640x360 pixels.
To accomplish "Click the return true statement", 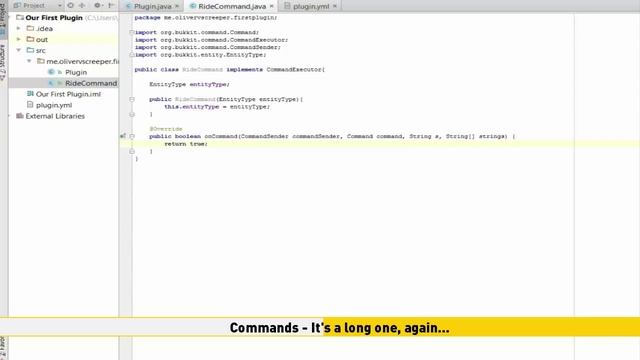I will (186, 144).
